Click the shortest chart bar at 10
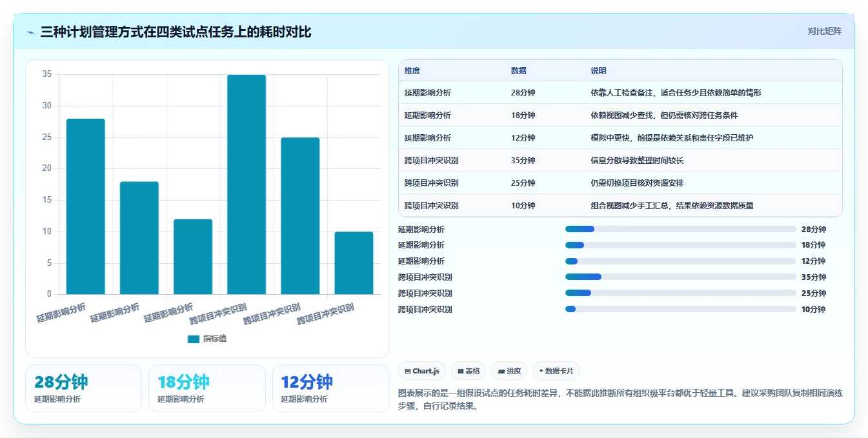868x438 pixels. (x=354, y=263)
